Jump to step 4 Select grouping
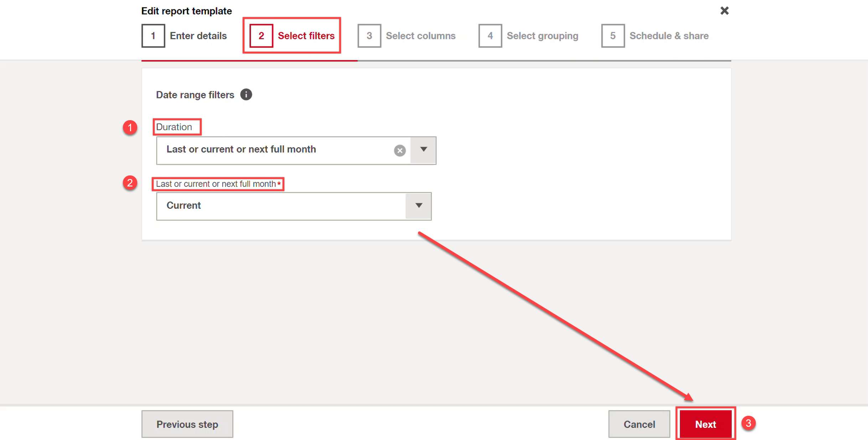The image size is (868, 440). coord(528,36)
